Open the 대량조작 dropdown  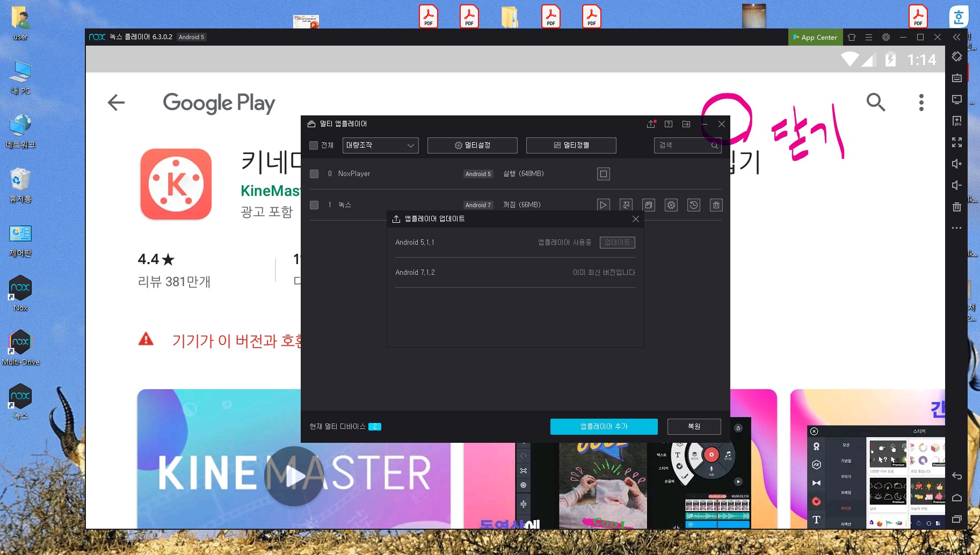click(380, 145)
